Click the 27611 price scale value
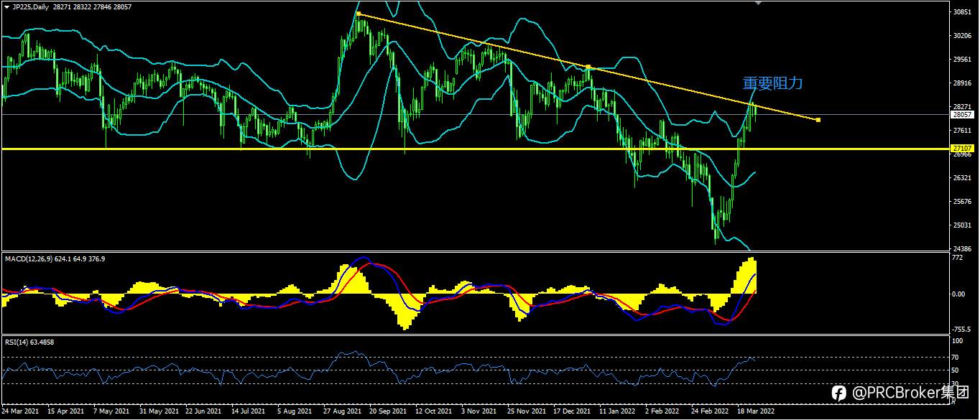980x420 pixels. pyautogui.click(x=962, y=131)
